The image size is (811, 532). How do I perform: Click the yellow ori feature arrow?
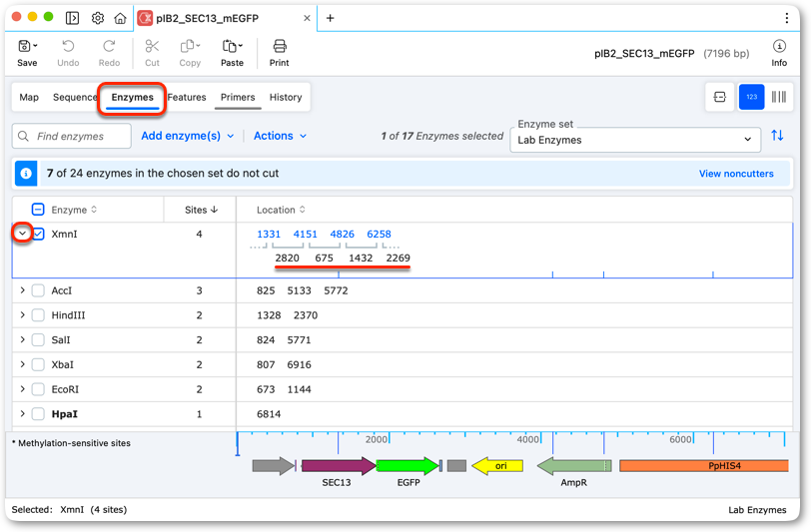click(x=497, y=466)
